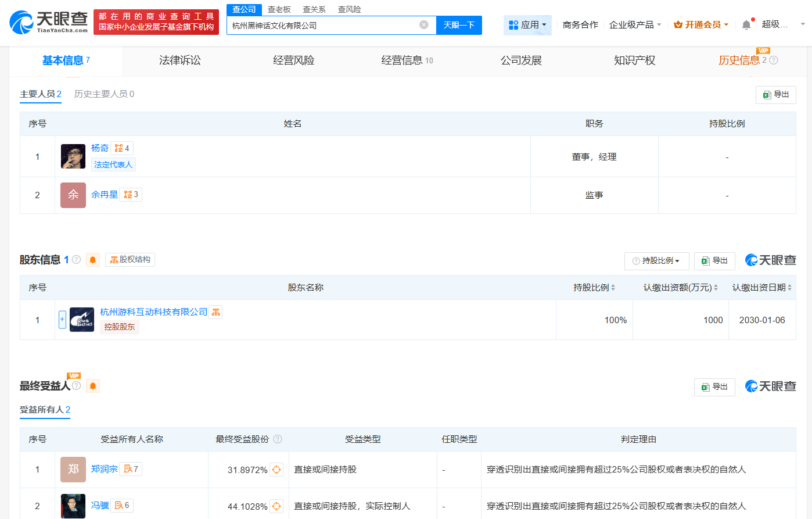Switch to the 法律诉讼 tab

pos(178,60)
